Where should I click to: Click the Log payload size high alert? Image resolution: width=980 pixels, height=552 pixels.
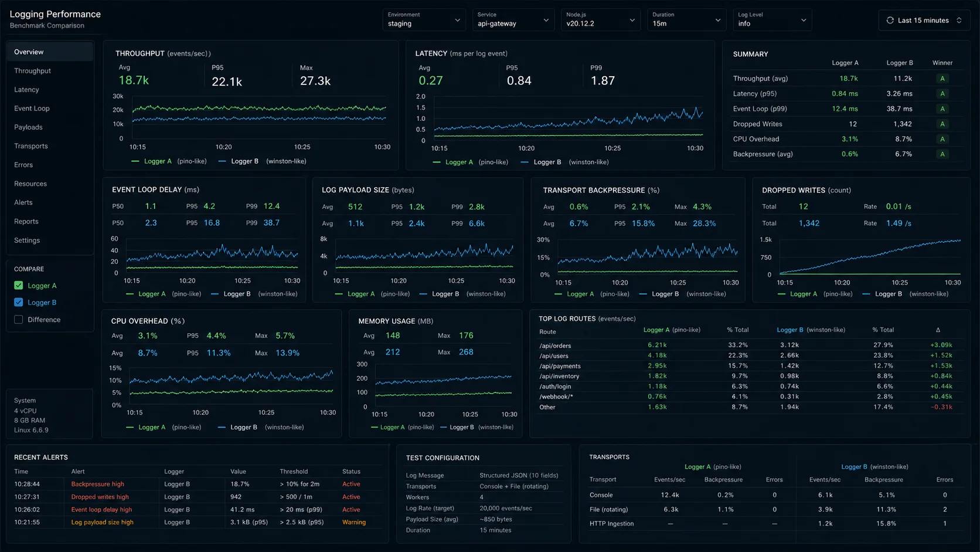pos(102,522)
